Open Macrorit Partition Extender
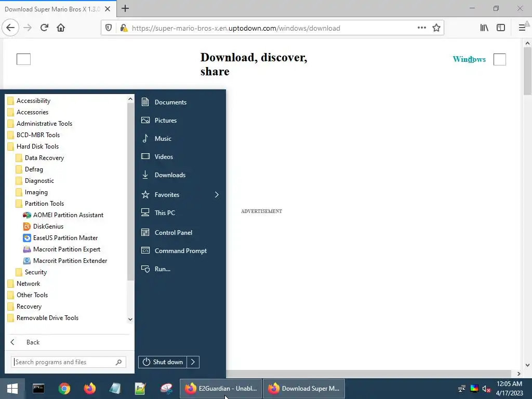 pos(65,261)
